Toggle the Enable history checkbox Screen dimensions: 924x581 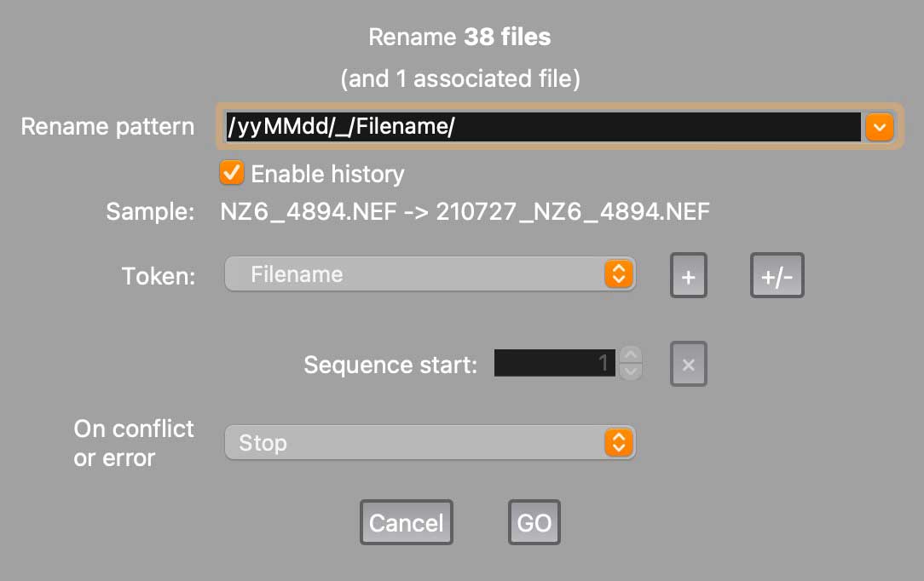(x=231, y=173)
